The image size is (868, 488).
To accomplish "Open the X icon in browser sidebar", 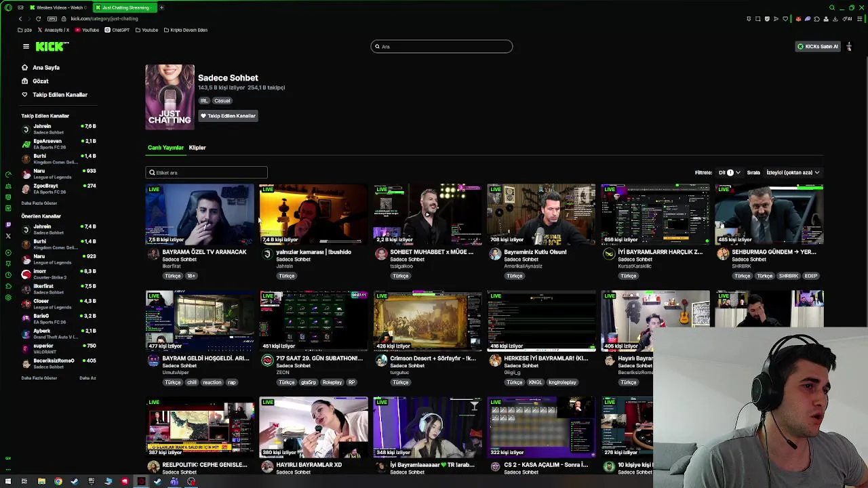I will [x=8, y=236].
